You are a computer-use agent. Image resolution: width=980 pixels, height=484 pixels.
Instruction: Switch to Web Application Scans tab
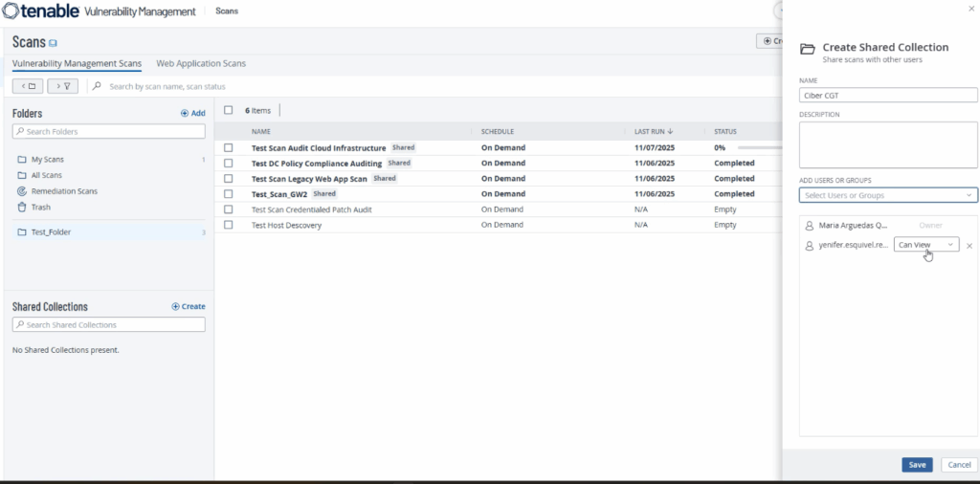pyautogui.click(x=201, y=64)
